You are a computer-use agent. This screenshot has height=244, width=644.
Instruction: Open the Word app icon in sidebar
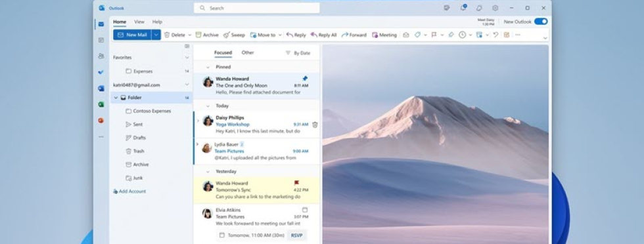pos(101,88)
